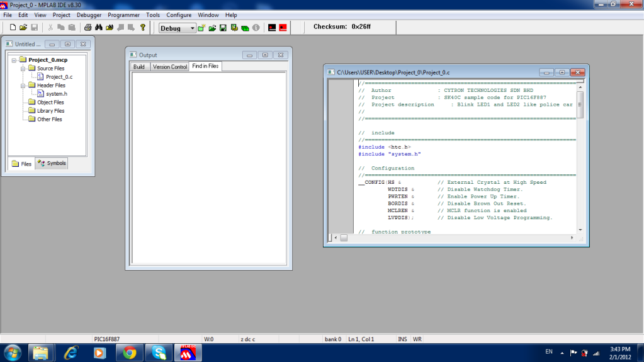
Task: Click the Print icon
Action: coord(88,28)
